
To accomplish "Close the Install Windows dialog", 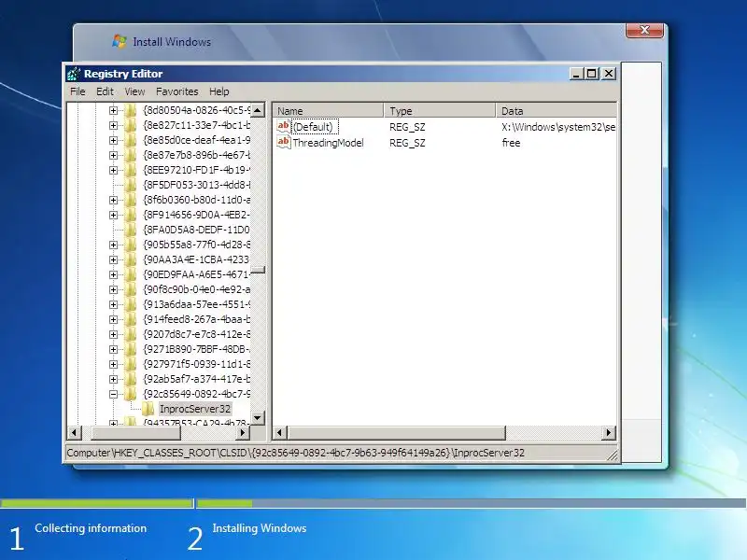I will pos(644,30).
